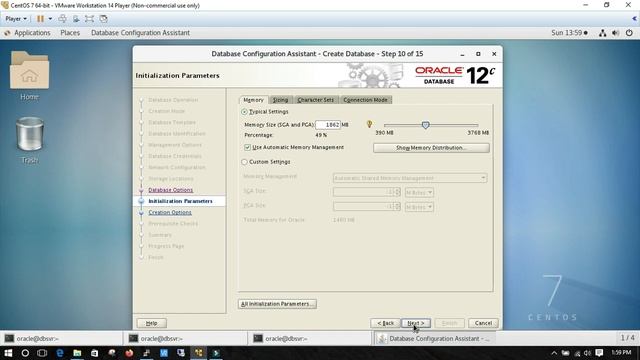This screenshot has width=640, height=360.
Task: Select Database Configuration Assistant in bottom panel
Action: 434,339
